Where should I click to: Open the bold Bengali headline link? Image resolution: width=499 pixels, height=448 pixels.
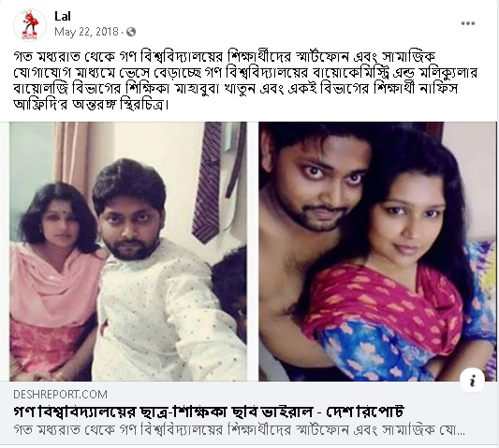pyautogui.click(x=209, y=412)
